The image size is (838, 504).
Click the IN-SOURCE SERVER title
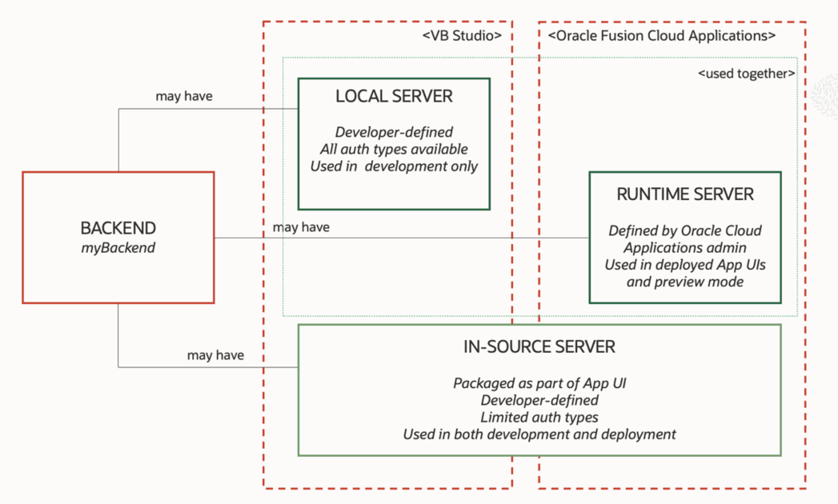(x=539, y=347)
